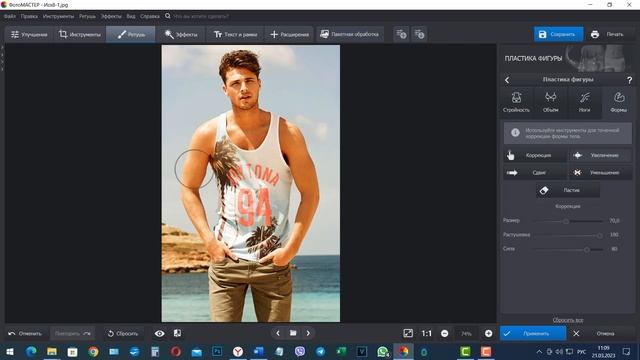Image resolution: width=640 pixels, height=360 pixels.
Task: Undo with the Отменить button
Action: pyautogui.click(x=25, y=333)
